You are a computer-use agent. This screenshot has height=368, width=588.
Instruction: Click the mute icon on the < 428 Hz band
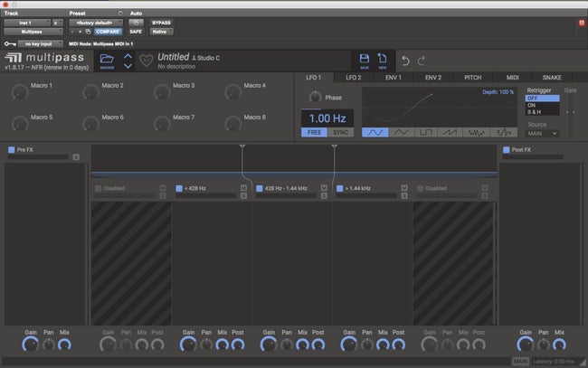pos(243,188)
